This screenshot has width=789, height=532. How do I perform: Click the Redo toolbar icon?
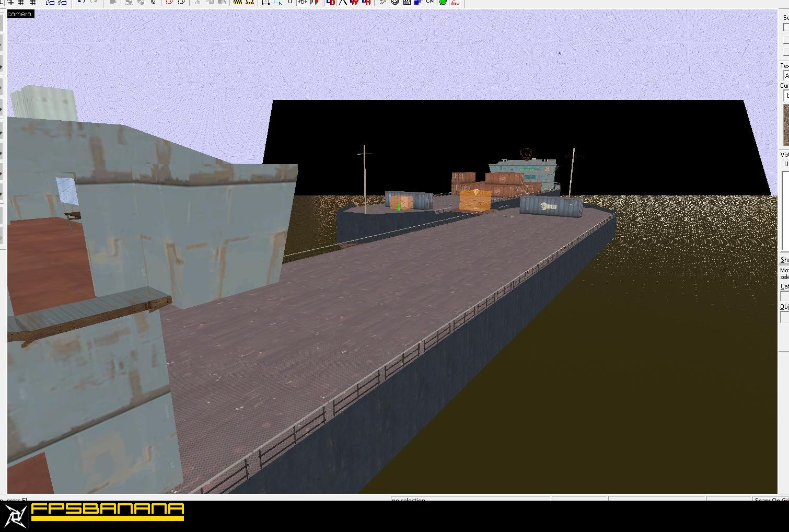point(93,3)
